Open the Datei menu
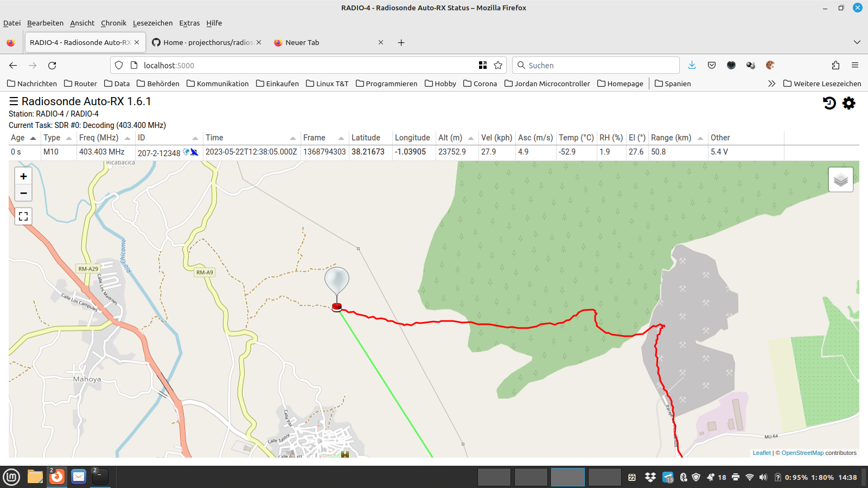Viewport: 868px width, 488px height. tap(12, 23)
